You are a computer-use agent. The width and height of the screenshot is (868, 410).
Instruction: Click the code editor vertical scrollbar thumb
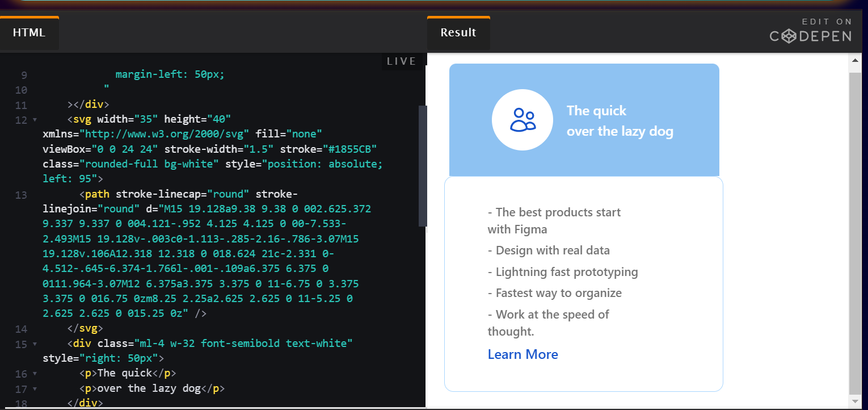pos(422,166)
